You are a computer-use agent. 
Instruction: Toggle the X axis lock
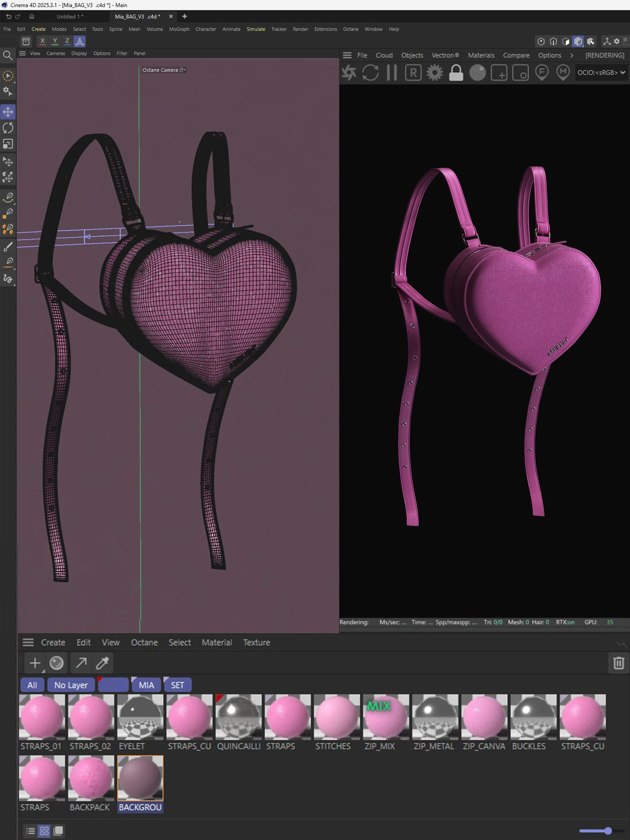43,41
